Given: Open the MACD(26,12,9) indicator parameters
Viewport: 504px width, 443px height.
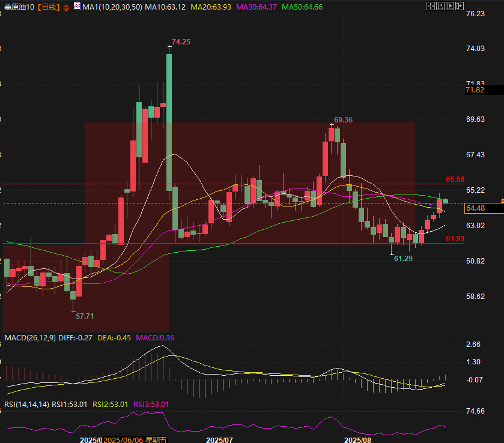Looking at the screenshot, I should (x=30, y=337).
